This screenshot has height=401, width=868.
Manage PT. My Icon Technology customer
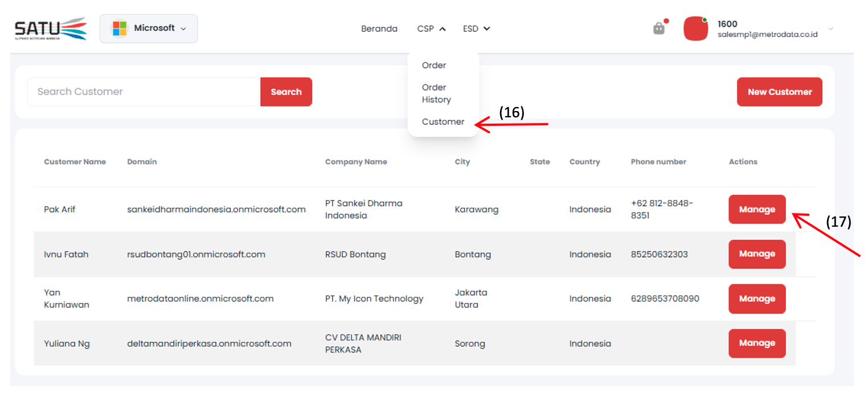757,299
